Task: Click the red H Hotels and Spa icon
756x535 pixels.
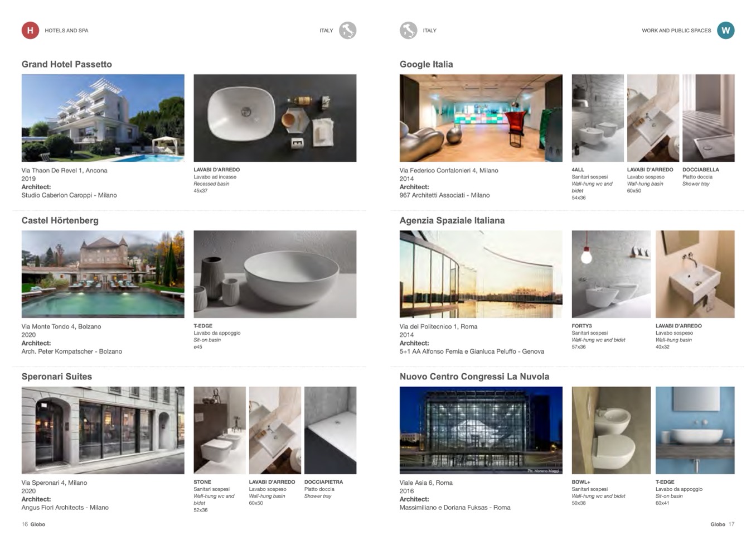Action: coord(30,30)
